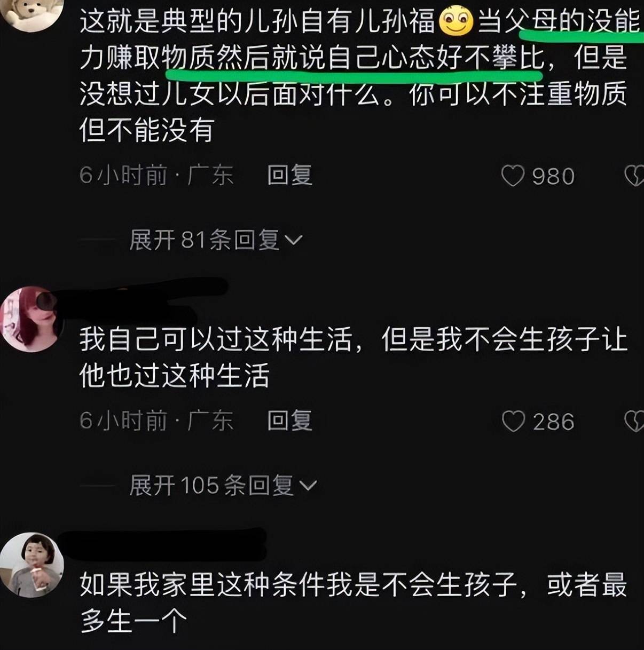Like the comment with 286 likes
The height and width of the screenshot is (650, 644).
[x=513, y=422]
